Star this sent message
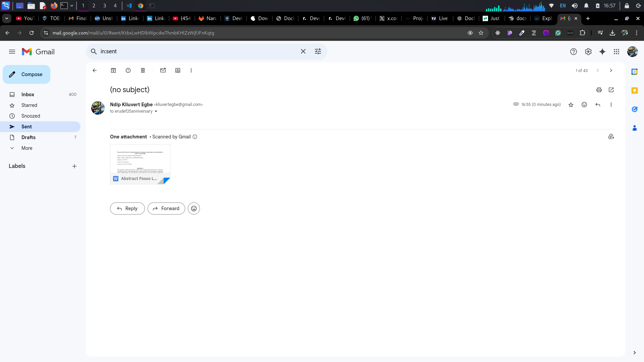 pyautogui.click(x=571, y=105)
